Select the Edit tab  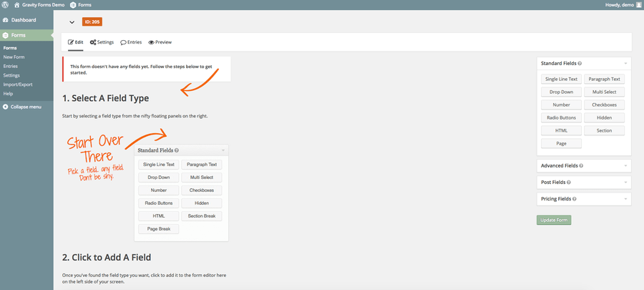(x=76, y=42)
